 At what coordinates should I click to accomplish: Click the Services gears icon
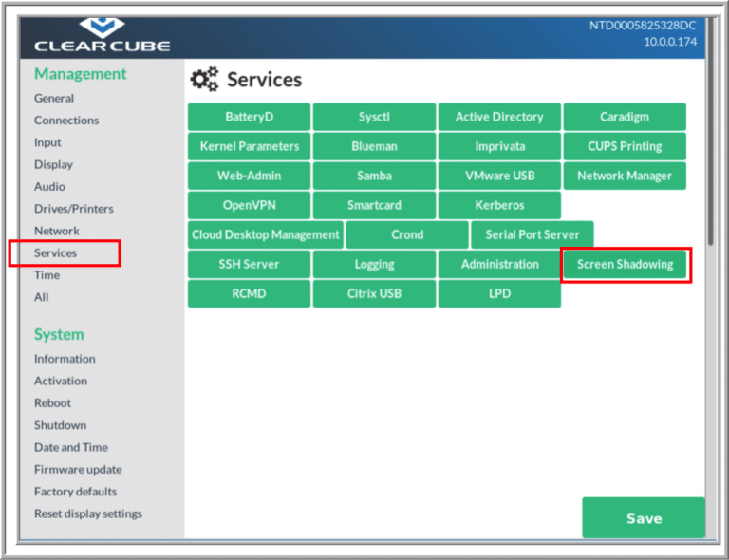(x=204, y=79)
